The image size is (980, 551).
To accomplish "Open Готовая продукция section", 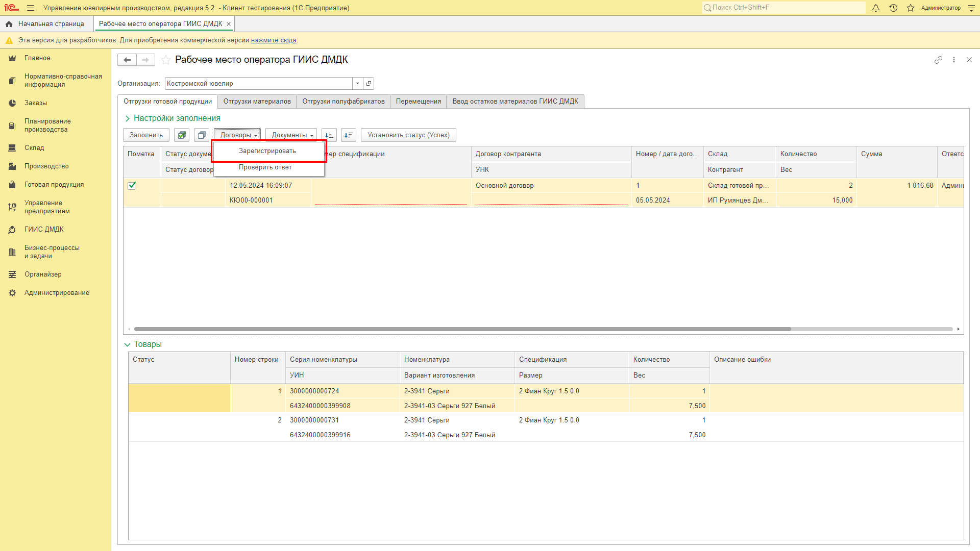I will 55,185.
